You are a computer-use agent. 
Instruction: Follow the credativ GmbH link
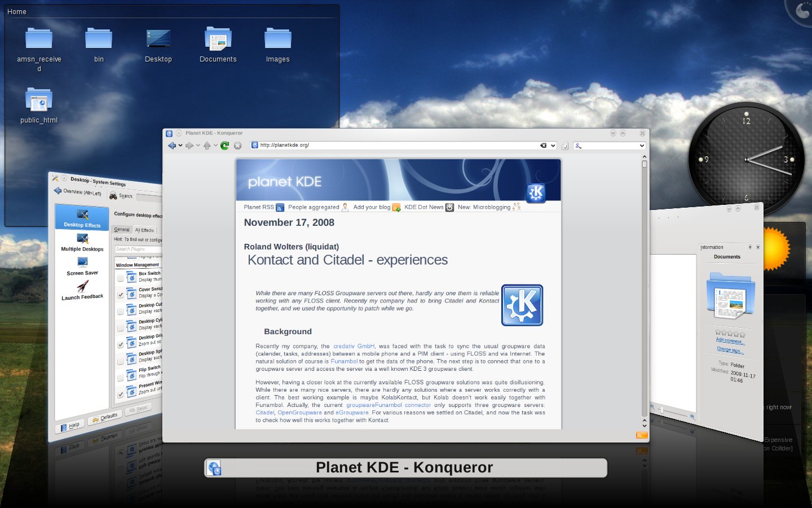(354, 347)
